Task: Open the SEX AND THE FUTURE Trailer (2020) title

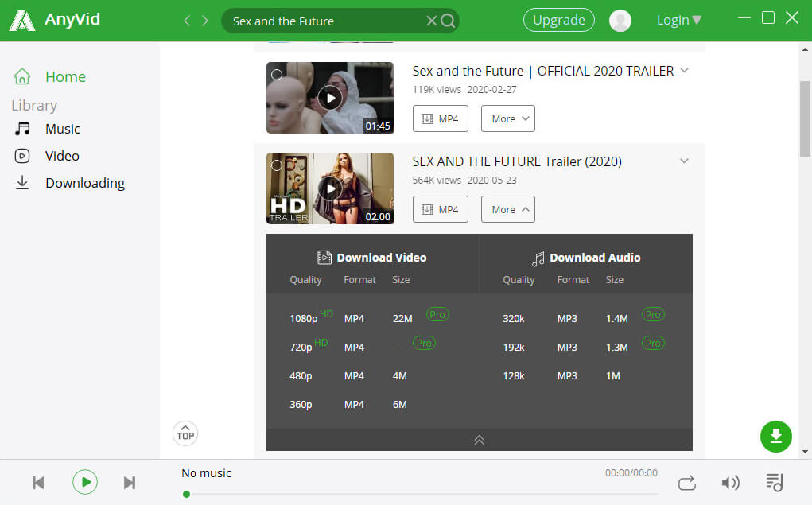Action: pos(517,161)
